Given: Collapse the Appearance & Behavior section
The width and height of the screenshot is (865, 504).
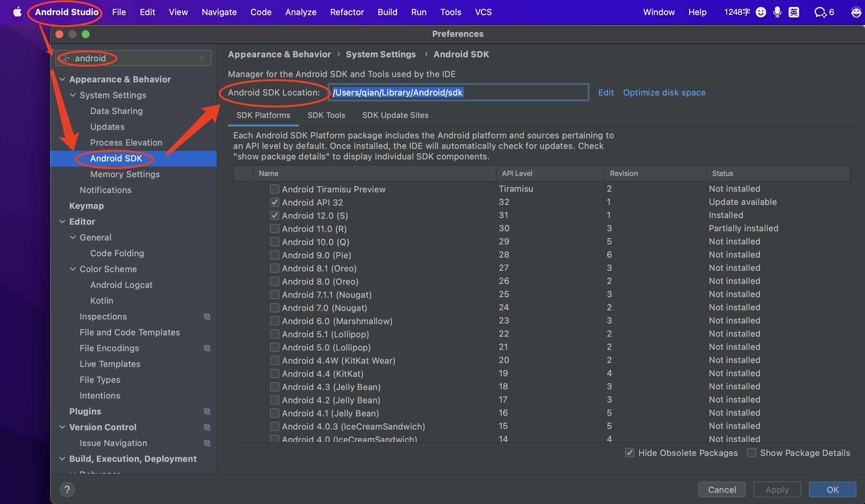Looking at the screenshot, I should tap(63, 79).
